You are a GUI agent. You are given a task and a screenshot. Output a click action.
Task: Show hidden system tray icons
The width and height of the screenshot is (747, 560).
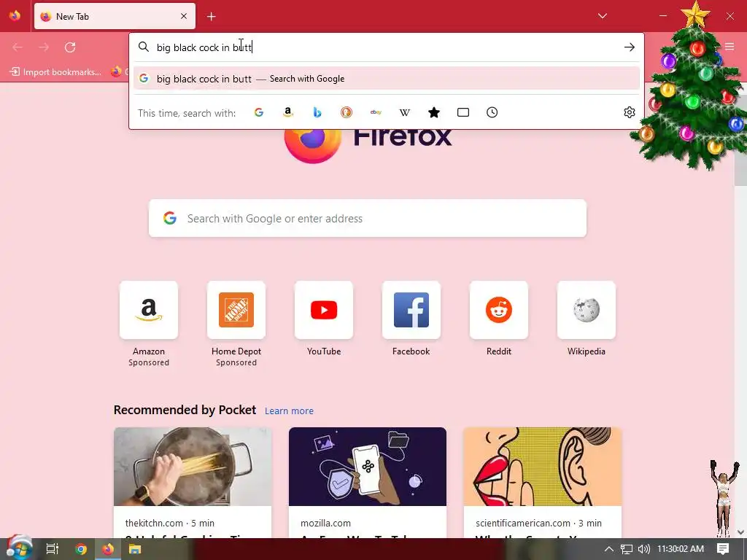pyautogui.click(x=609, y=549)
